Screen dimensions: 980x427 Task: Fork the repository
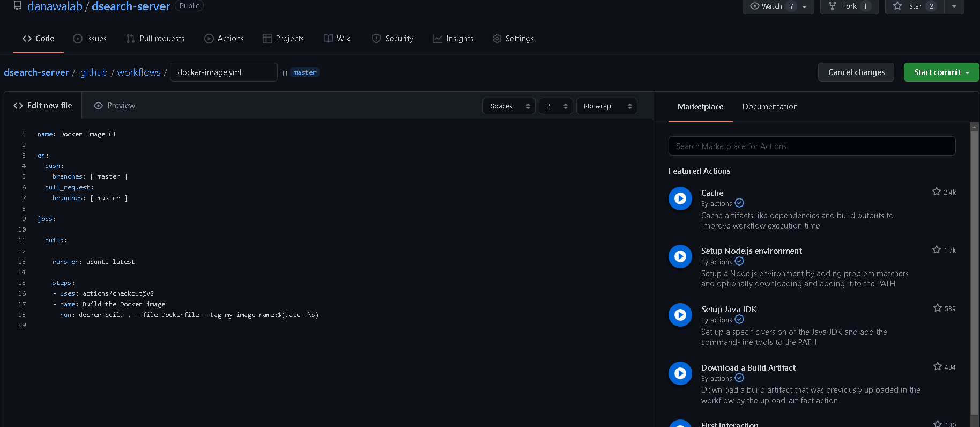[849, 6]
